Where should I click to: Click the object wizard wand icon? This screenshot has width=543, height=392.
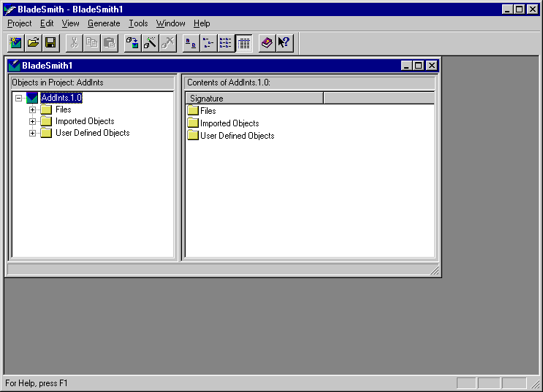[151, 43]
